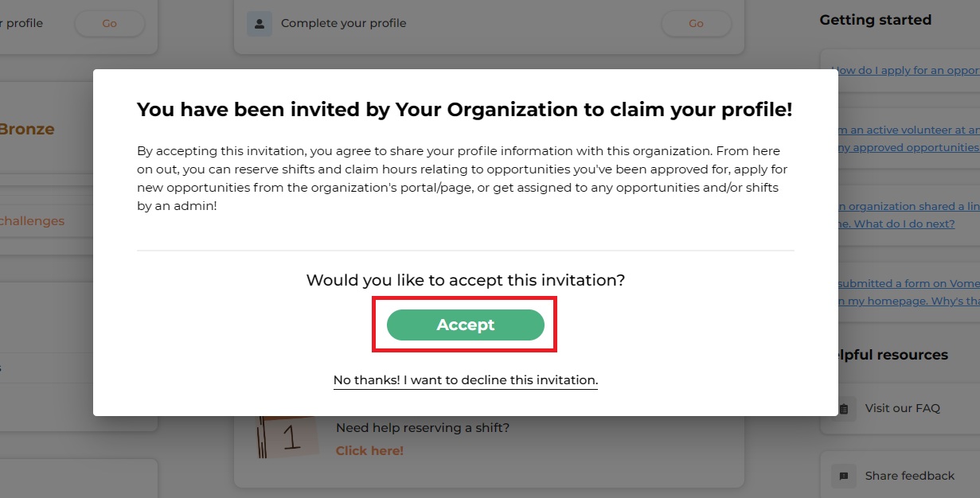Click the Visit our FAQ text

pos(903,408)
